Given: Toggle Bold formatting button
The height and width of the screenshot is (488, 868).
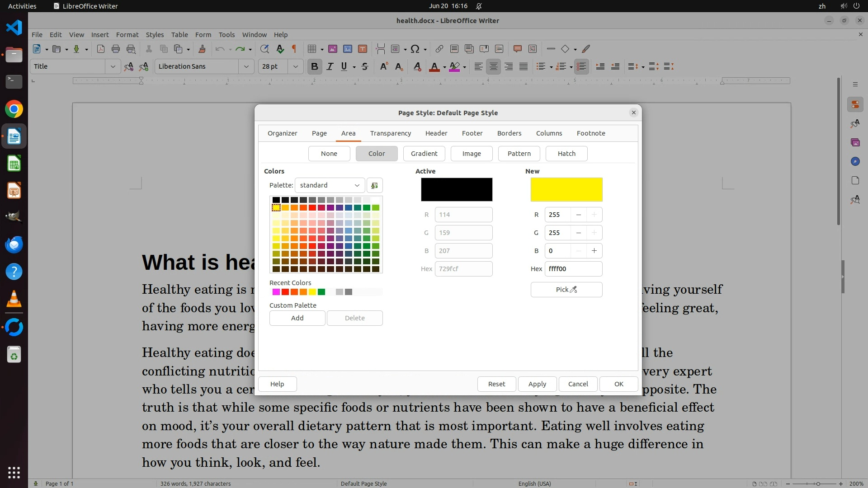Looking at the screenshot, I should click(x=315, y=67).
